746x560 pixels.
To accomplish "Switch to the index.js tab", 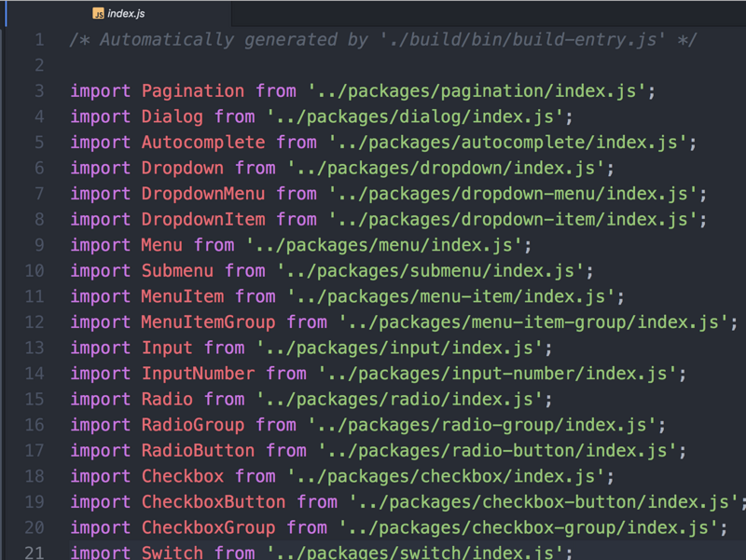I will pyautogui.click(x=126, y=14).
